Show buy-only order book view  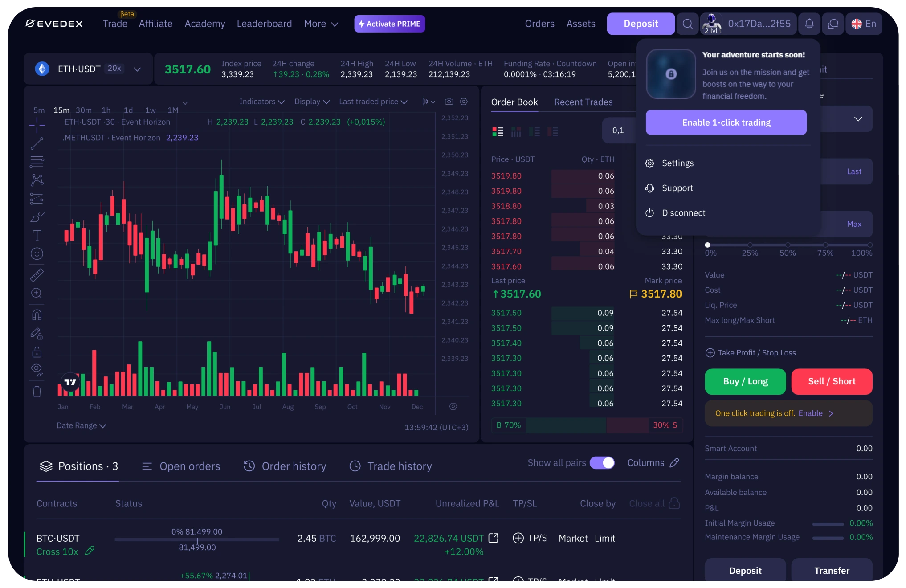(535, 131)
